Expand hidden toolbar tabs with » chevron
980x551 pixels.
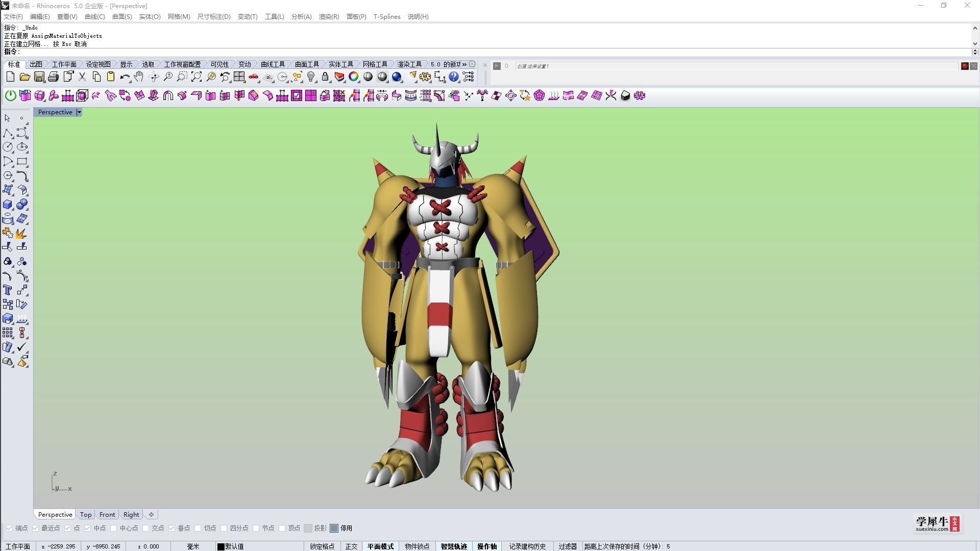[464, 64]
